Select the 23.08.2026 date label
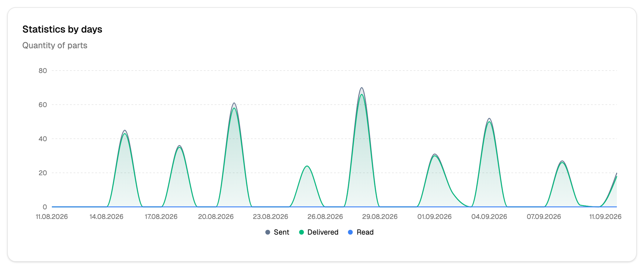 [x=270, y=217]
